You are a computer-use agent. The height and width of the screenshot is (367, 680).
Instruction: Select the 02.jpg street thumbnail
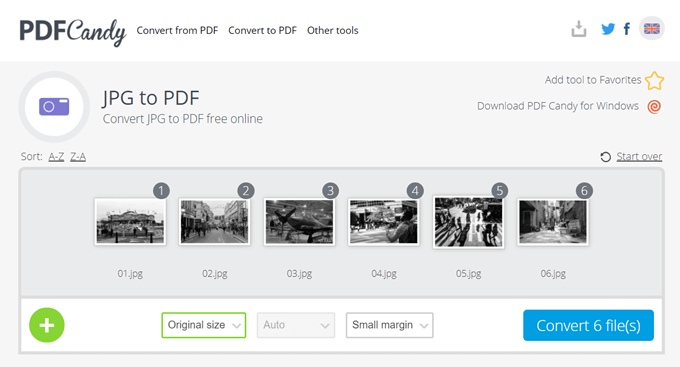(215, 222)
